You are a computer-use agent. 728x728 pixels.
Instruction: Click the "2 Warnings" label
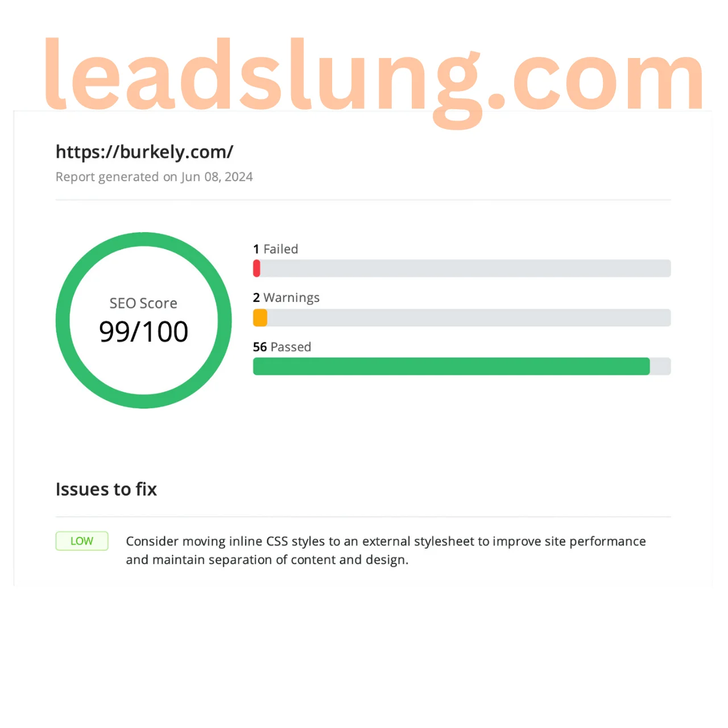(286, 298)
